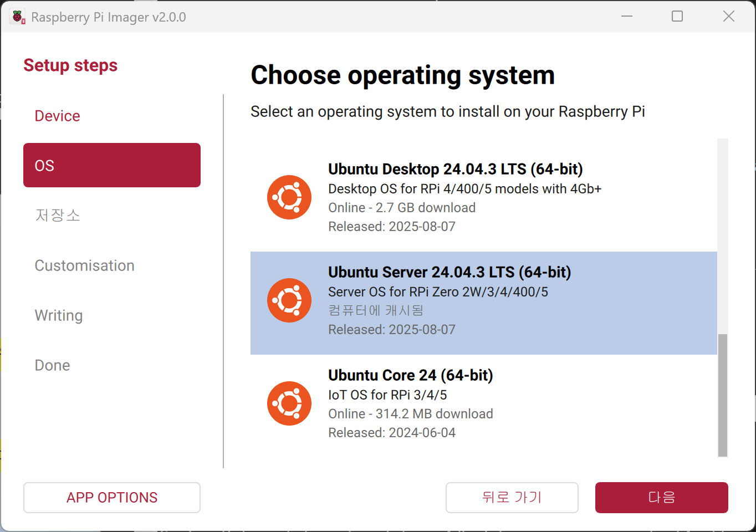756x532 pixels.
Task: Click "Desktop OS for RPi 4/400/5 models" description
Action: coord(464,189)
